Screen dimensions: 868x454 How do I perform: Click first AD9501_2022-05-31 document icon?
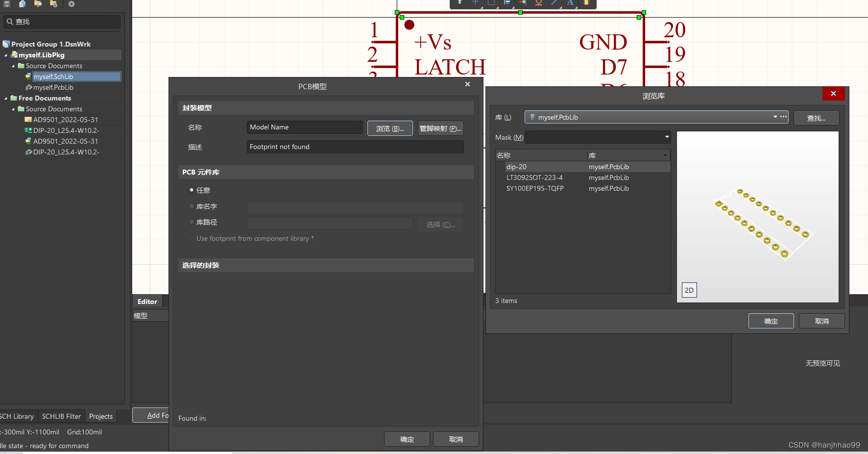[28, 120]
